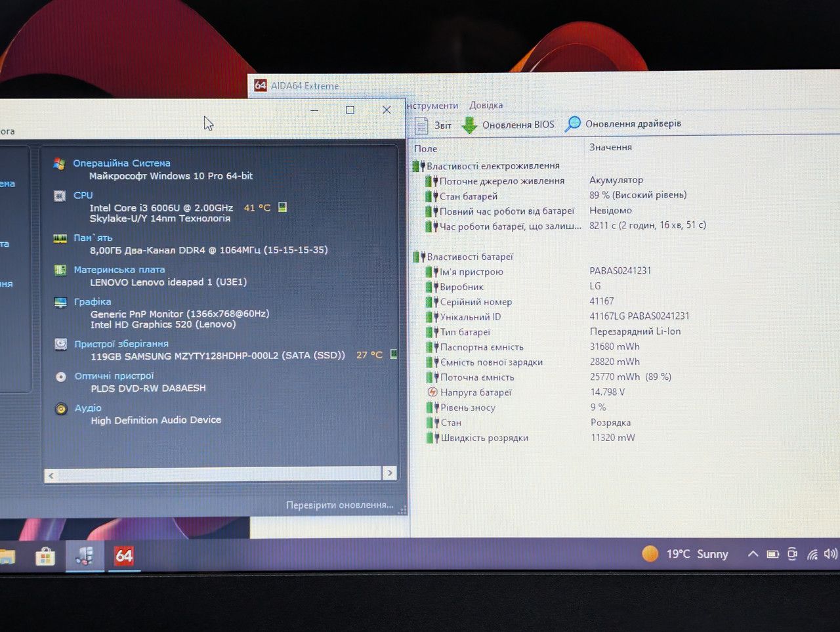This screenshot has width=840, height=632.
Task: Open the Графіка section link
Action: pos(93,302)
